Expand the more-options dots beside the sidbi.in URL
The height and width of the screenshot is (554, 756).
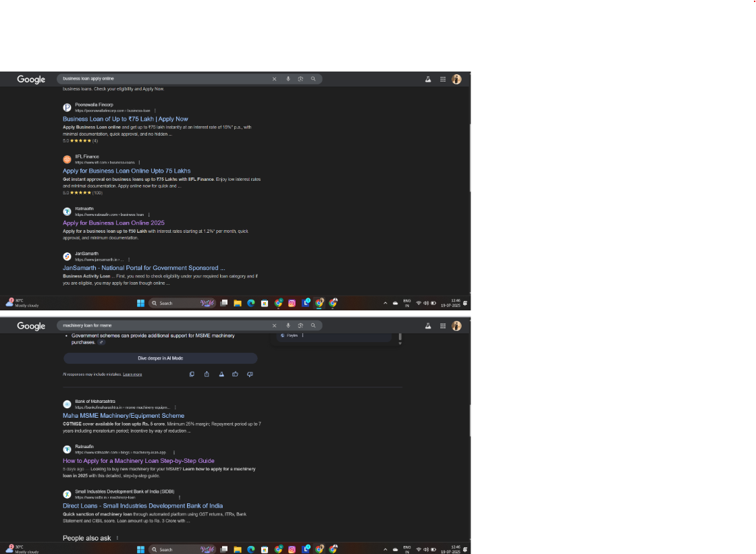[x=180, y=497]
